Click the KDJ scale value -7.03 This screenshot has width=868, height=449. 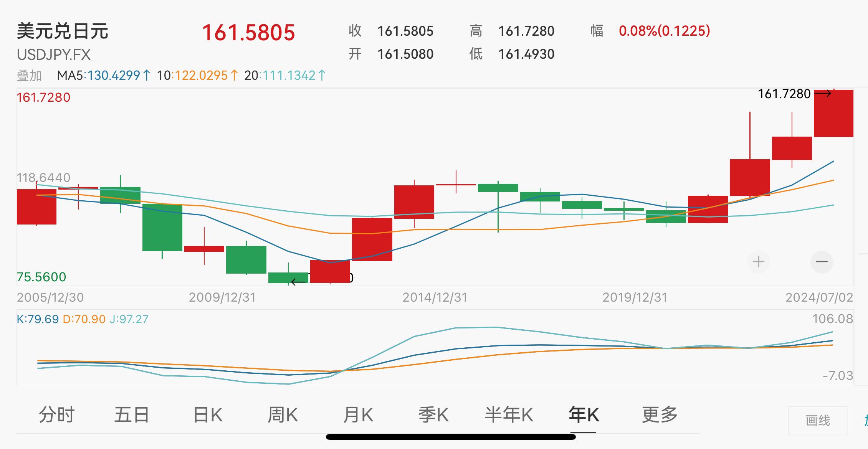(838, 376)
